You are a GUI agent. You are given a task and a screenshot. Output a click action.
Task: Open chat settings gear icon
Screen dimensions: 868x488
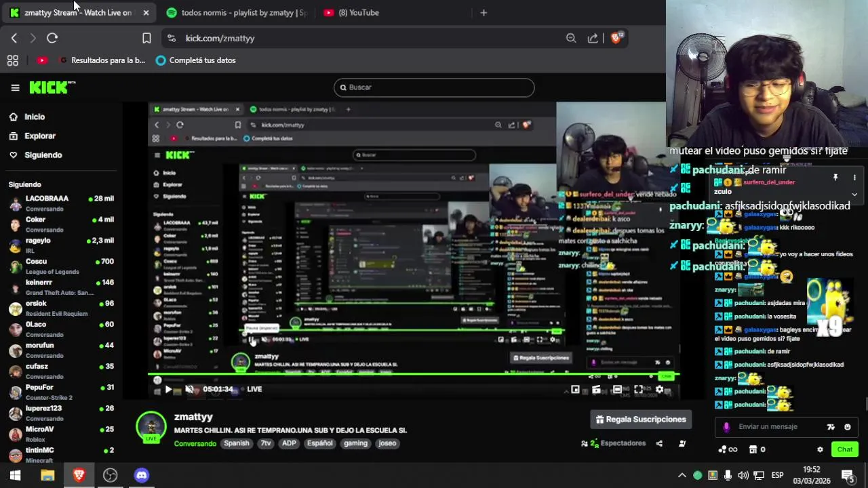coord(820,449)
